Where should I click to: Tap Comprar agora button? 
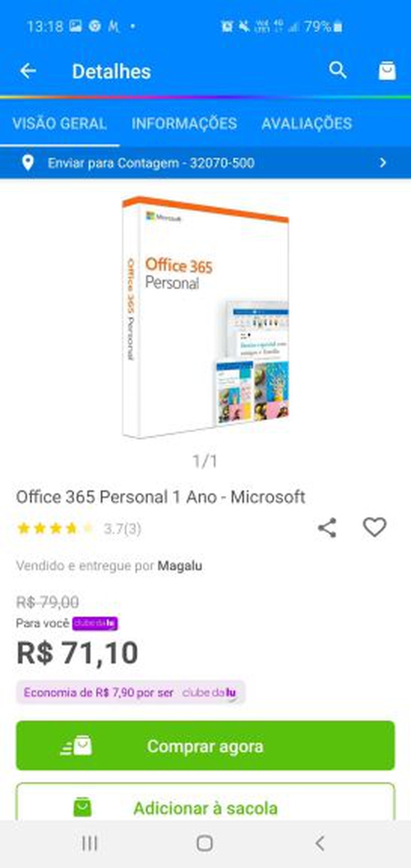point(205,746)
